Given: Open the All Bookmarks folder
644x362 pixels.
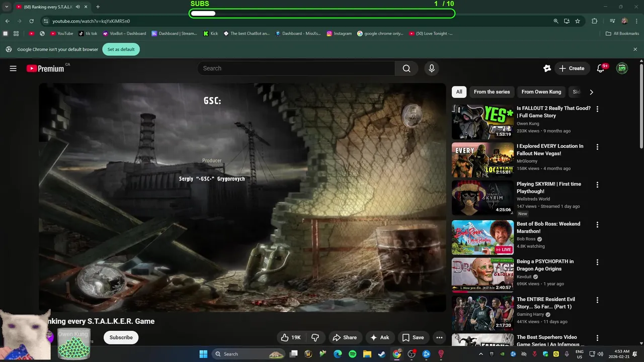Looking at the screenshot, I should click(622, 34).
